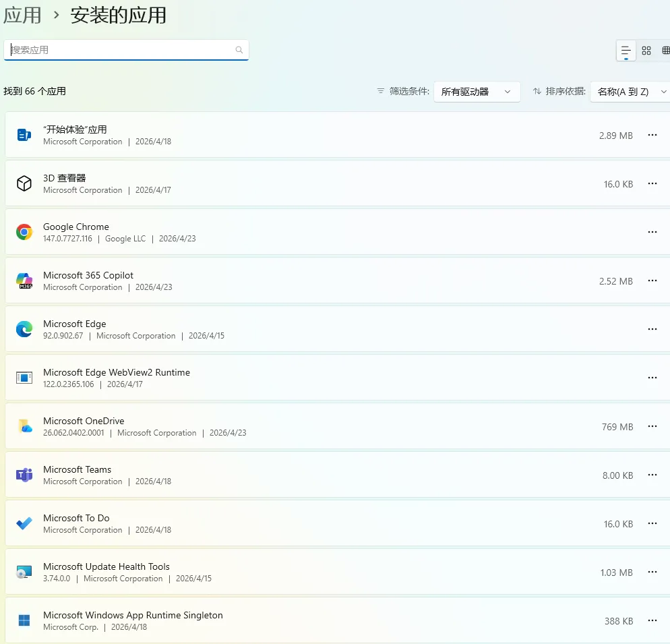Open more options for Update Health Tools
The image size is (670, 644).
[652, 572]
